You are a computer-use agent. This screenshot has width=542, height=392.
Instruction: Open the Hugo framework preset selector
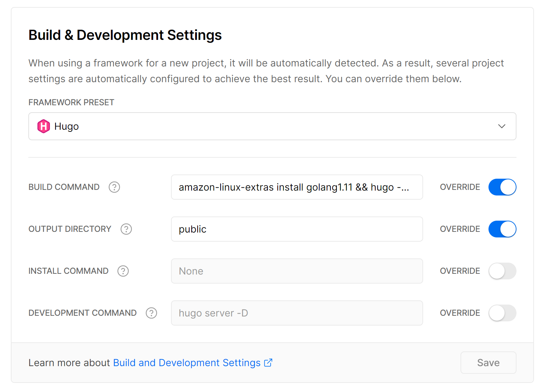click(x=272, y=126)
